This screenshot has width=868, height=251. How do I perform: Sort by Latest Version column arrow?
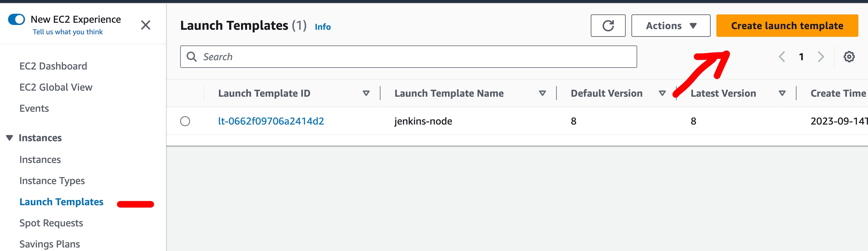[782, 93]
